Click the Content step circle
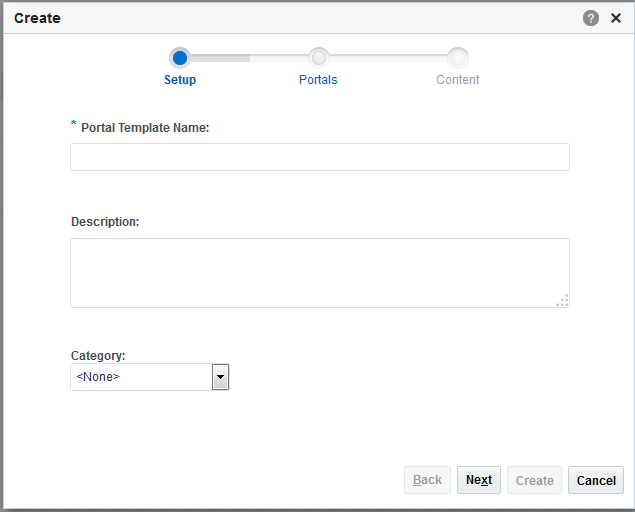 click(458, 58)
